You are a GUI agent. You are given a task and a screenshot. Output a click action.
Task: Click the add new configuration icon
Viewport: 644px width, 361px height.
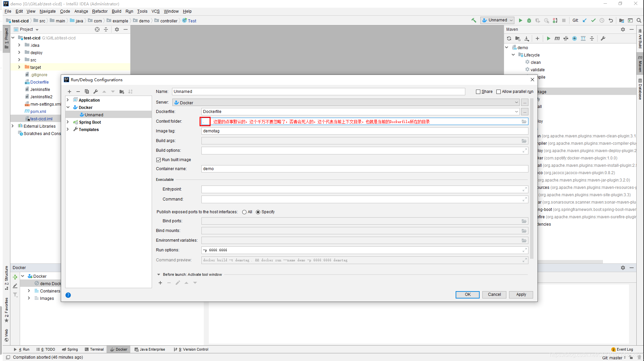tap(69, 91)
